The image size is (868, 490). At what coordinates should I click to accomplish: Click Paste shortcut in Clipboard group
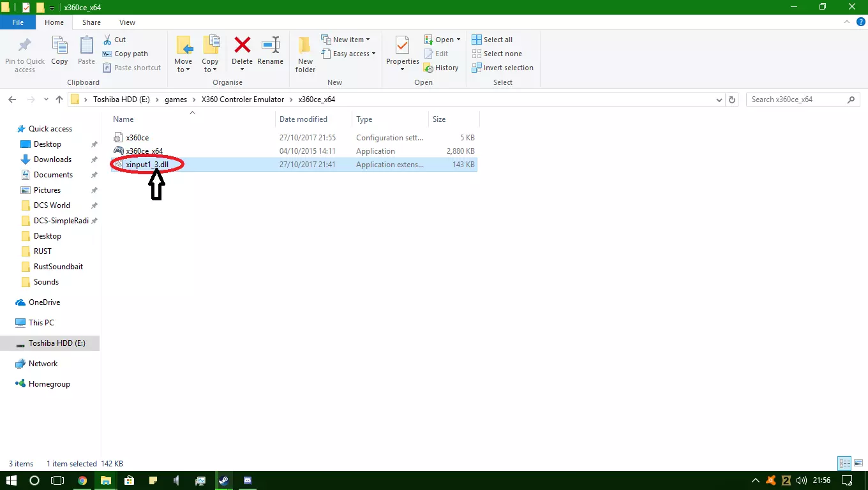point(131,68)
